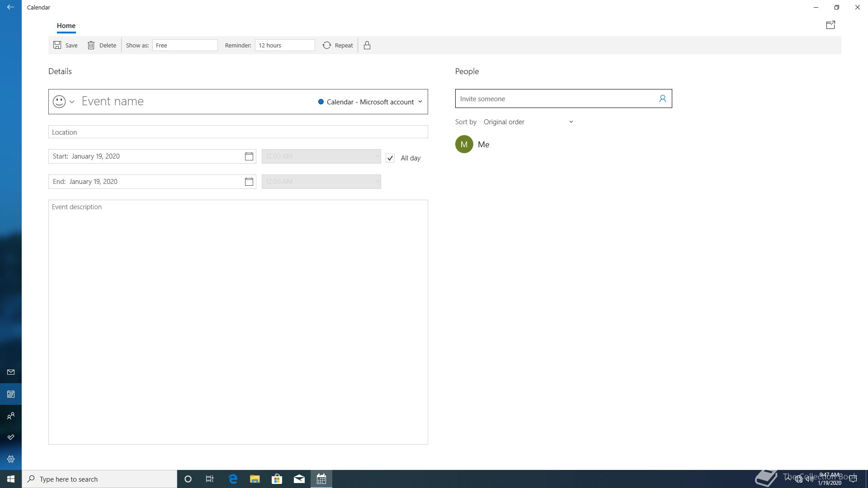The image size is (868, 488).
Task: Click the Event name field
Action: (x=197, y=101)
